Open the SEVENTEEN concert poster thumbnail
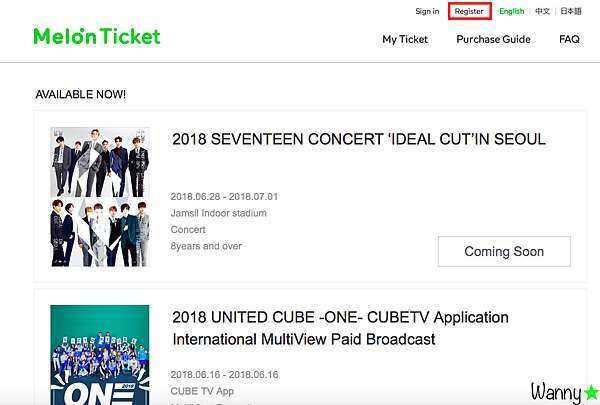The image size is (600, 405). 100,197
